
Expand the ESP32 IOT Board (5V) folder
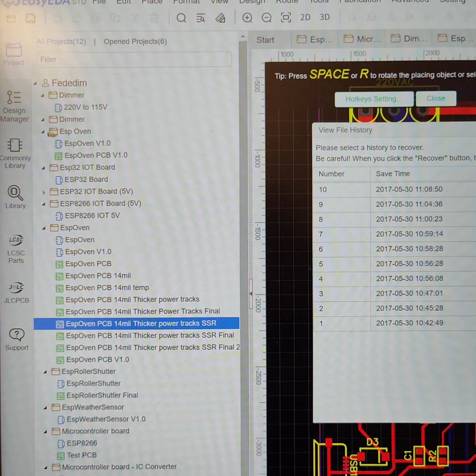coord(44,192)
